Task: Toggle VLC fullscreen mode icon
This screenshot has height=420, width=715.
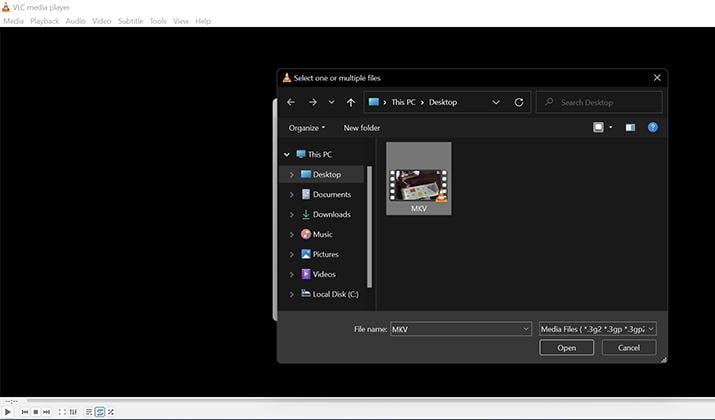Action: 62,412
